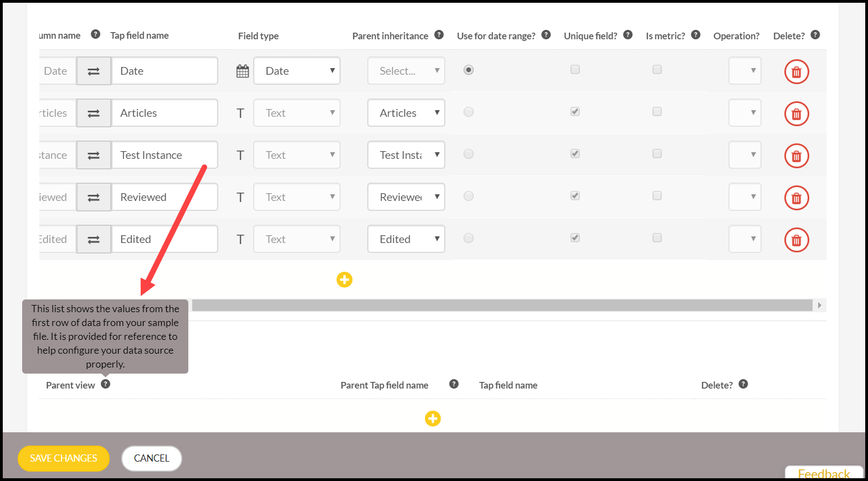Click the SAVE CHANGES button

pos(64,458)
